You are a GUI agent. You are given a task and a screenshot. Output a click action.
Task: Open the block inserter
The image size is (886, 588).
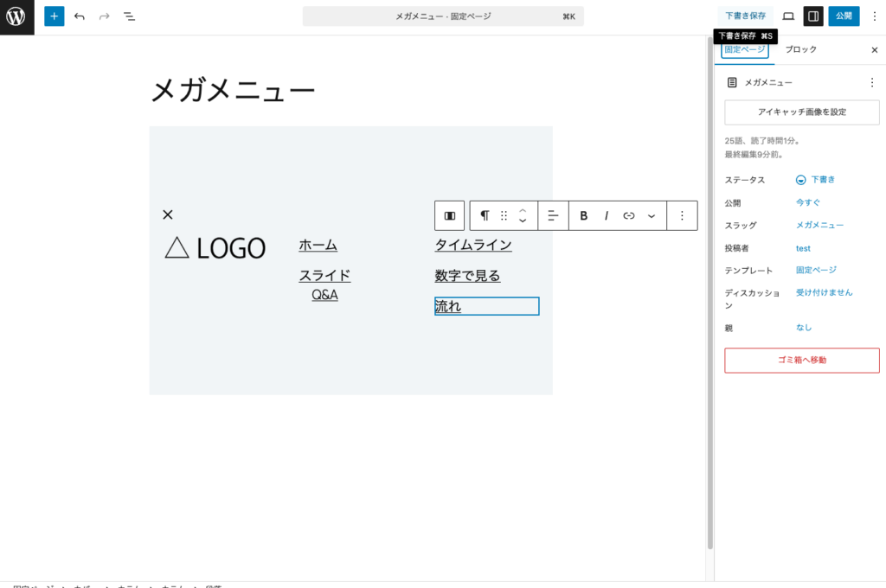pyautogui.click(x=54, y=16)
